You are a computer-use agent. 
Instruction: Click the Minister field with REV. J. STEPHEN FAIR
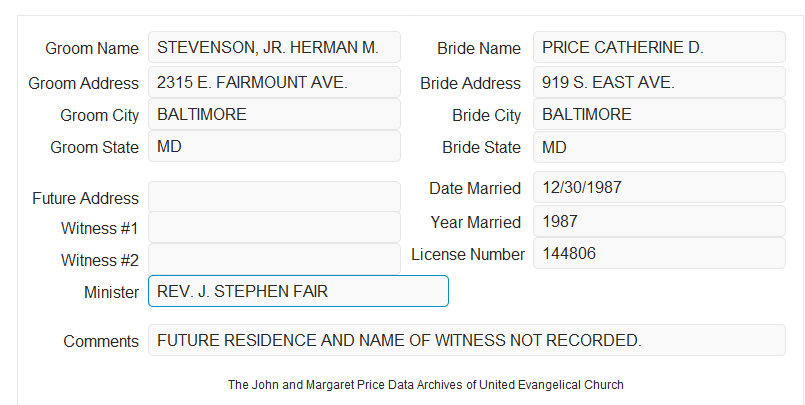[x=298, y=291]
